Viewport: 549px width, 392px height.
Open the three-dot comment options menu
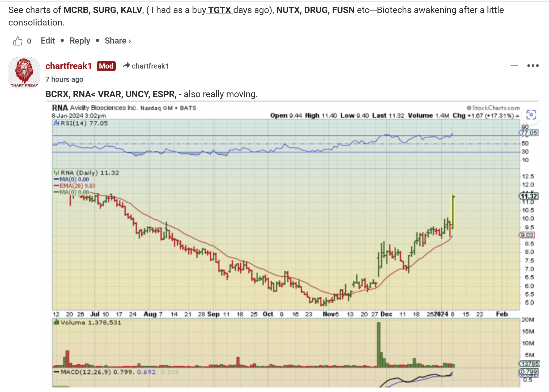point(533,66)
